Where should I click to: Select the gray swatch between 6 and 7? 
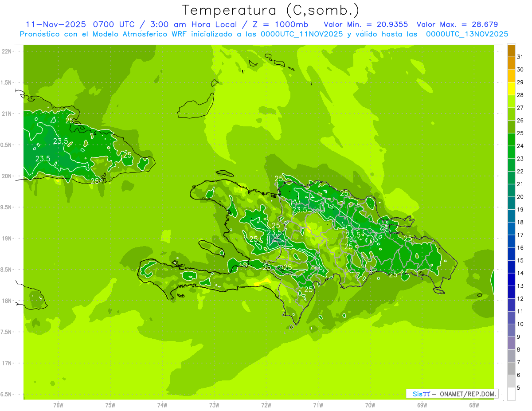tap(511, 368)
